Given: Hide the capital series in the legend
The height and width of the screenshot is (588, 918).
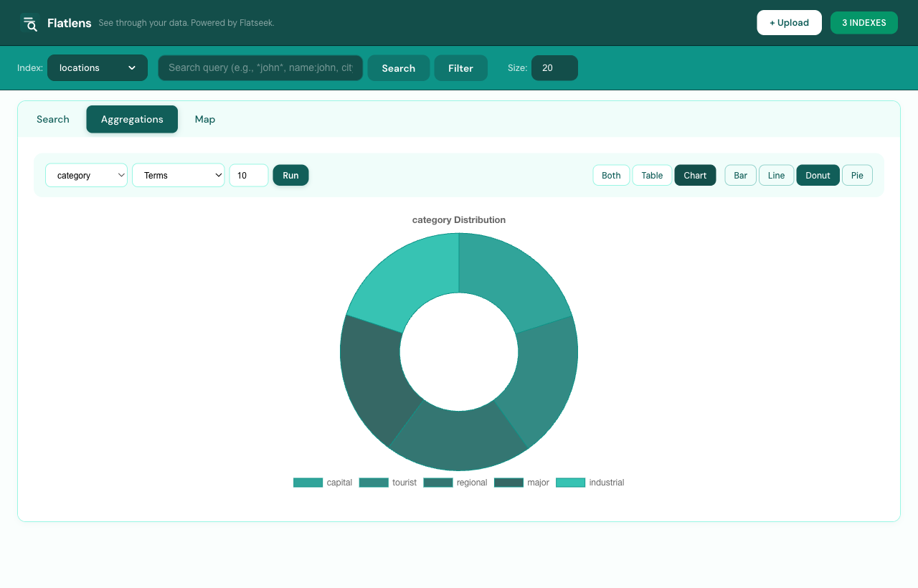Looking at the screenshot, I should pos(323,482).
